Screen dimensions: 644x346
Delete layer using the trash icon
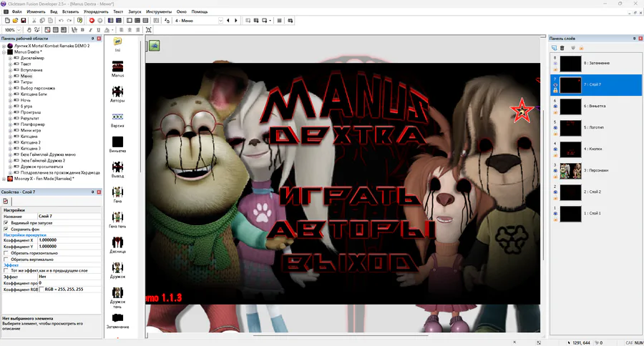coord(562,48)
